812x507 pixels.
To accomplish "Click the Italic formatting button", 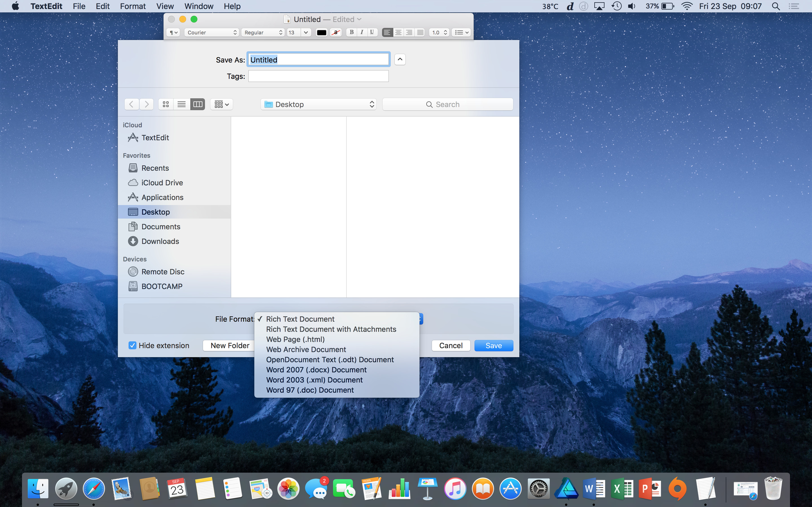I will 362,32.
